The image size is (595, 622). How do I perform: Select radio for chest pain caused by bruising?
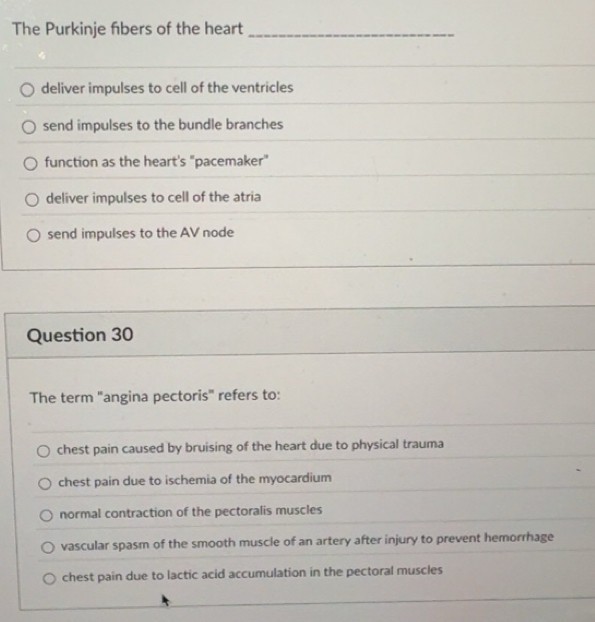[43, 451]
